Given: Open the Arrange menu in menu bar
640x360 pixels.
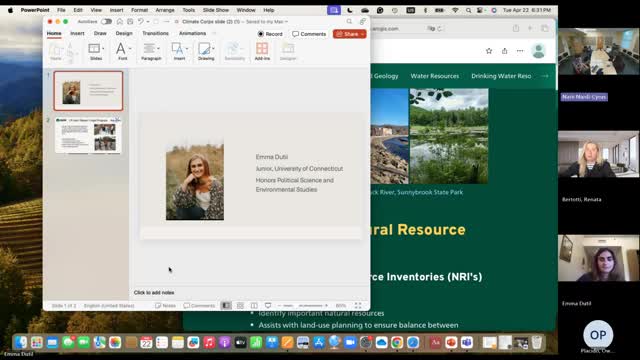Looking at the screenshot, I should (165, 10).
